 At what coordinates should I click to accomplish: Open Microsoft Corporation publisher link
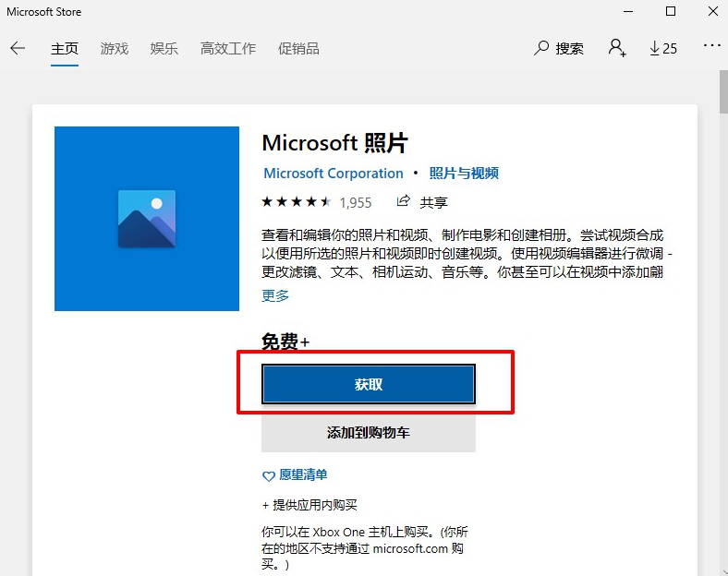tap(334, 174)
